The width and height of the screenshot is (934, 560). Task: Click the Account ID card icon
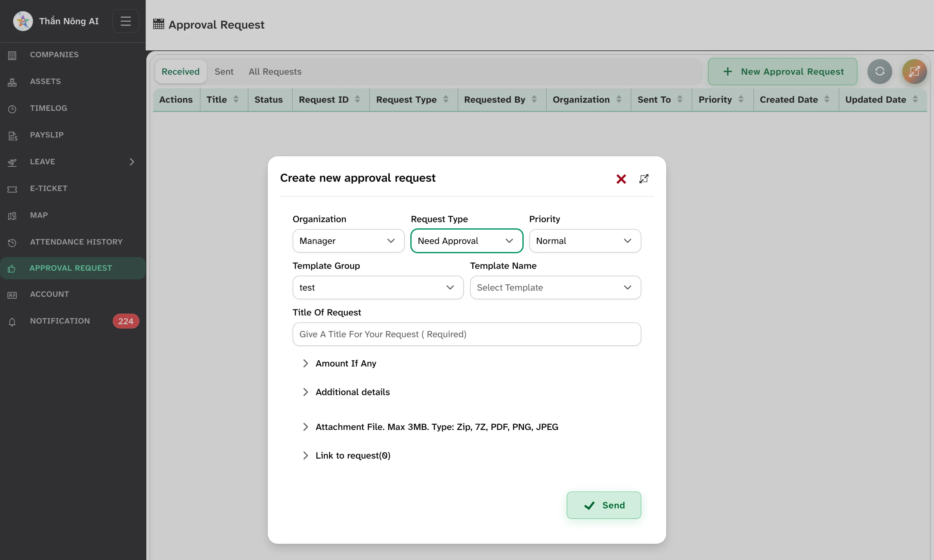[12, 295]
